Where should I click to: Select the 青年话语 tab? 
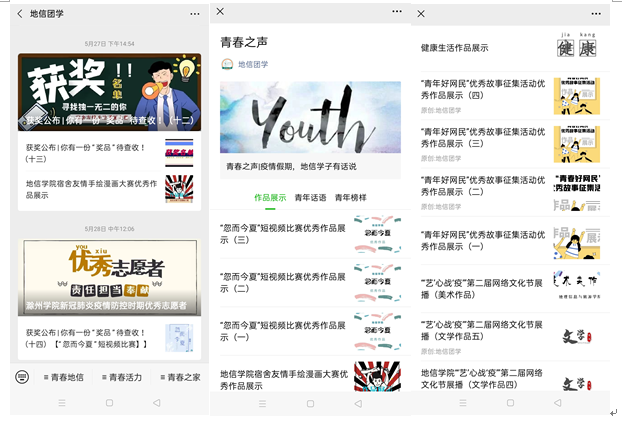coord(310,198)
